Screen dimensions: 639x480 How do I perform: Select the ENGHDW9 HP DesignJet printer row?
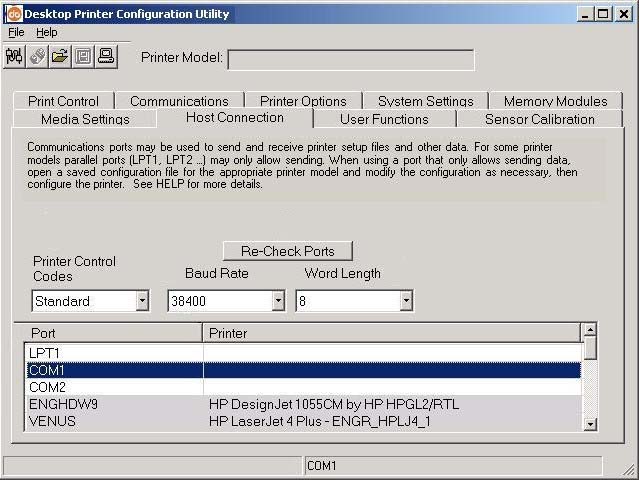point(300,404)
